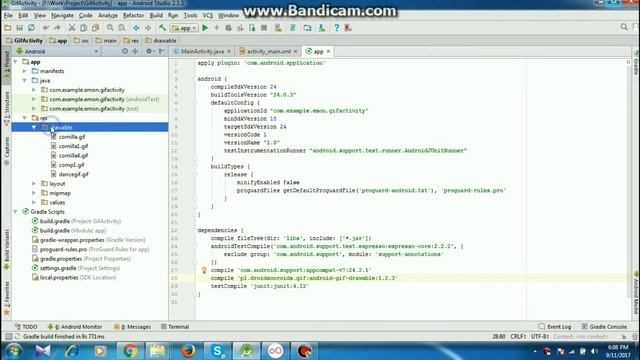
Task: Toggle the Build Variants side tab
Action: [7, 249]
